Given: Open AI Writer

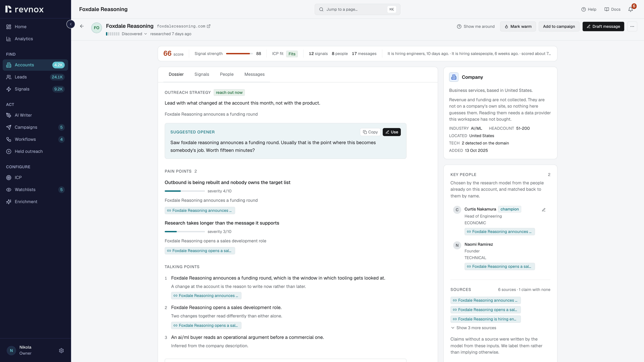Looking at the screenshot, I should click(35, 115).
